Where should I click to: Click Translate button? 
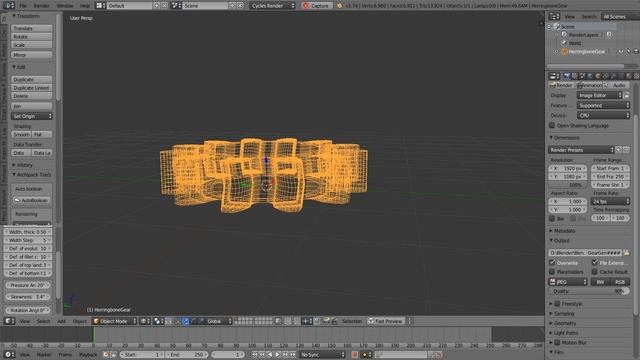pyautogui.click(x=32, y=28)
